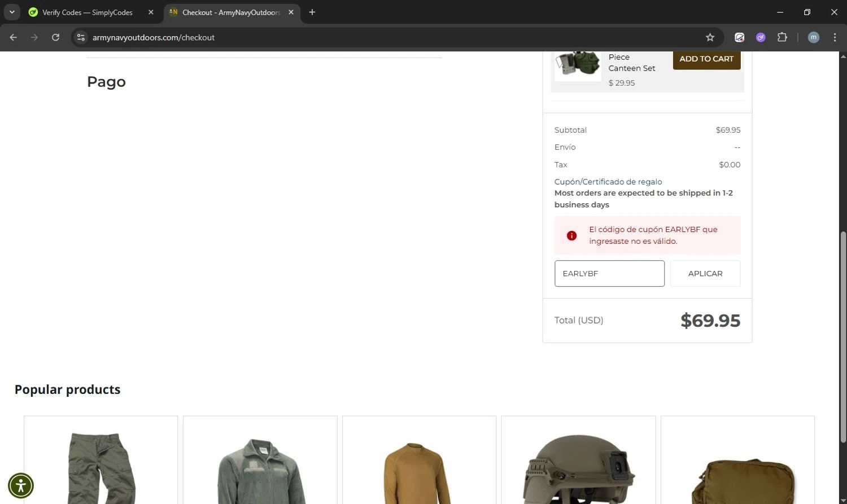
Task: Click the address bar URL
Action: [x=154, y=37]
